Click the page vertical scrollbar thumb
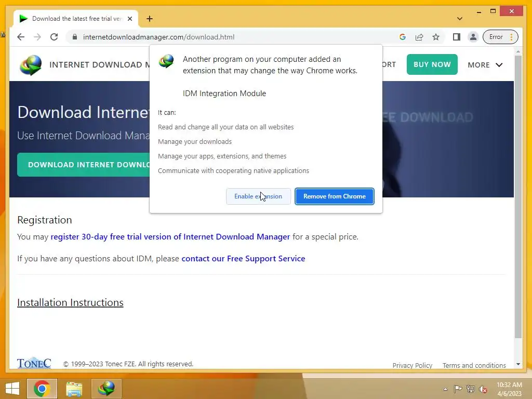The width and height of the screenshot is (532, 399). point(518,197)
